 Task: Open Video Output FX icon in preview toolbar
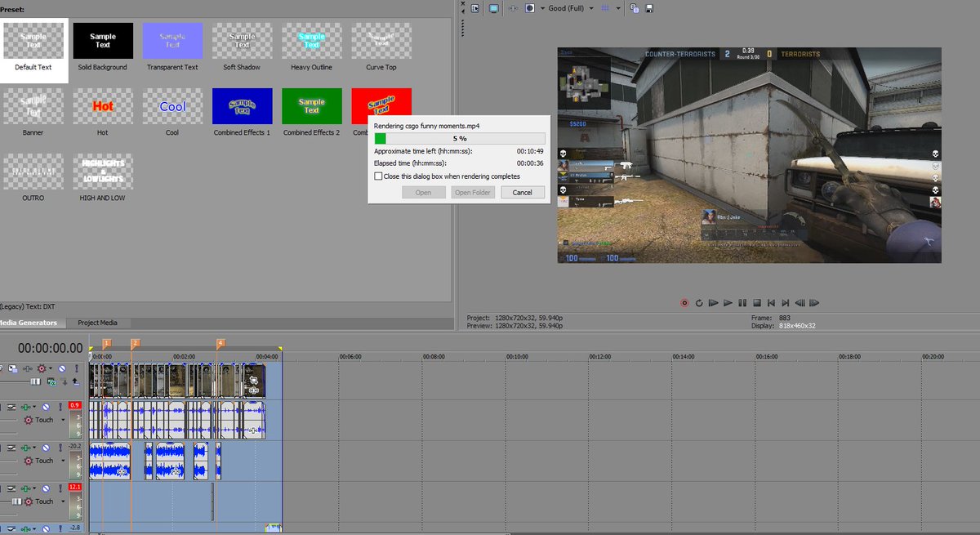[514, 8]
